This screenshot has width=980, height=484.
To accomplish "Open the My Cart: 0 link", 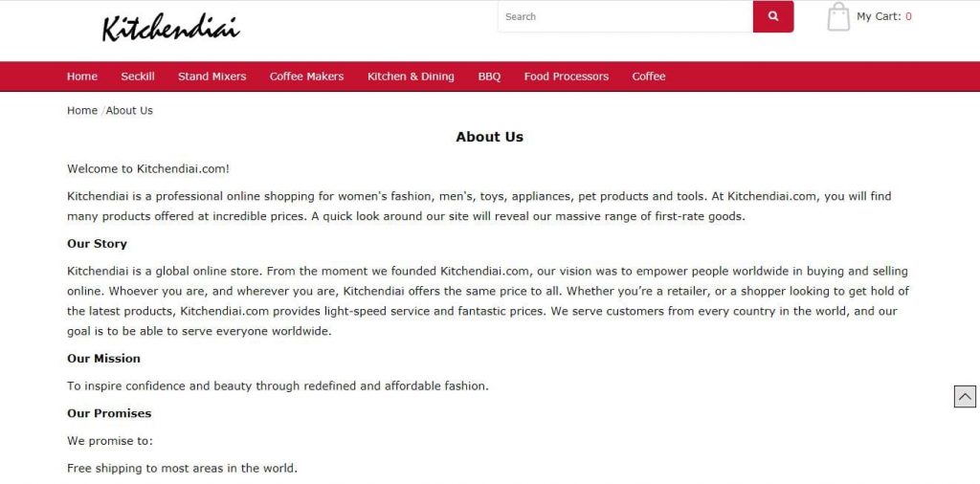I will (x=883, y=16).
